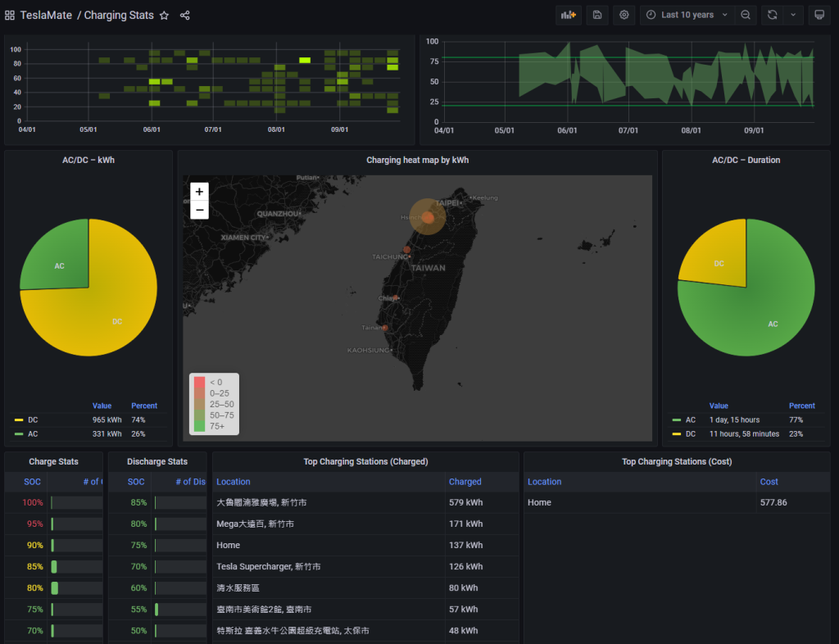Refresh the dashboard

pos(772,15)
